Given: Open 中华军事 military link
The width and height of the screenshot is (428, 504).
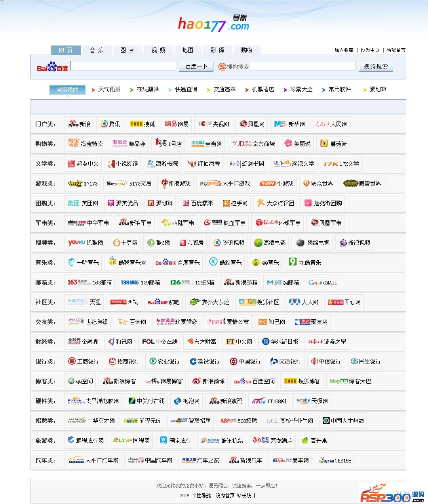Looking at the screenshot, I should click(x=88, y=223).
